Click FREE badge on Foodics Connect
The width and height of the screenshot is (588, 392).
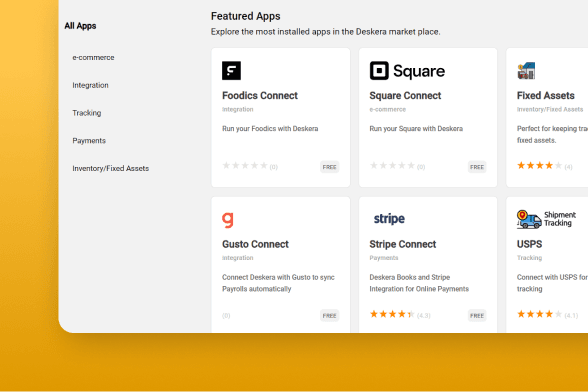coord(330,167)
